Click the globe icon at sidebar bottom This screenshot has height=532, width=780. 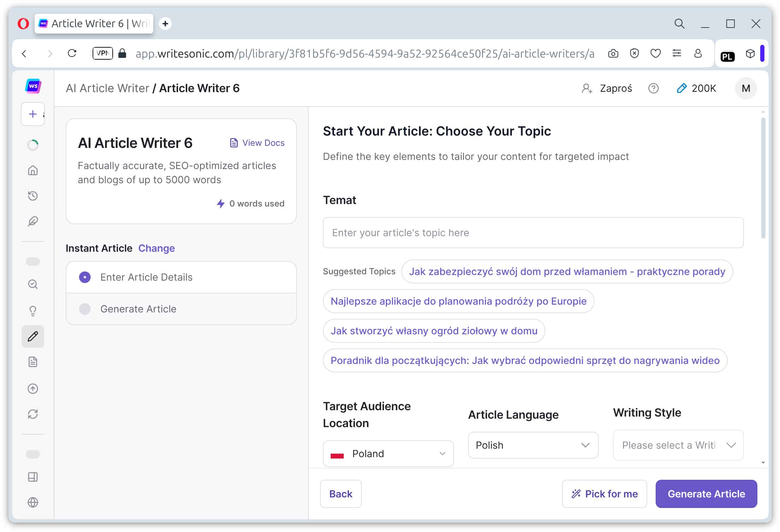click(33, 502)
